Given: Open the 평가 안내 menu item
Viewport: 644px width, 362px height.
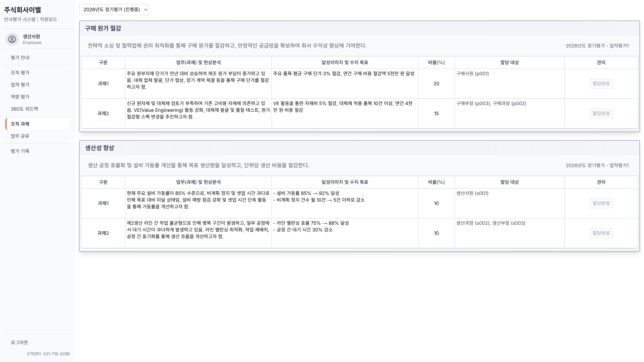Looking at the screenshot, I should click(x=20, y=57).
